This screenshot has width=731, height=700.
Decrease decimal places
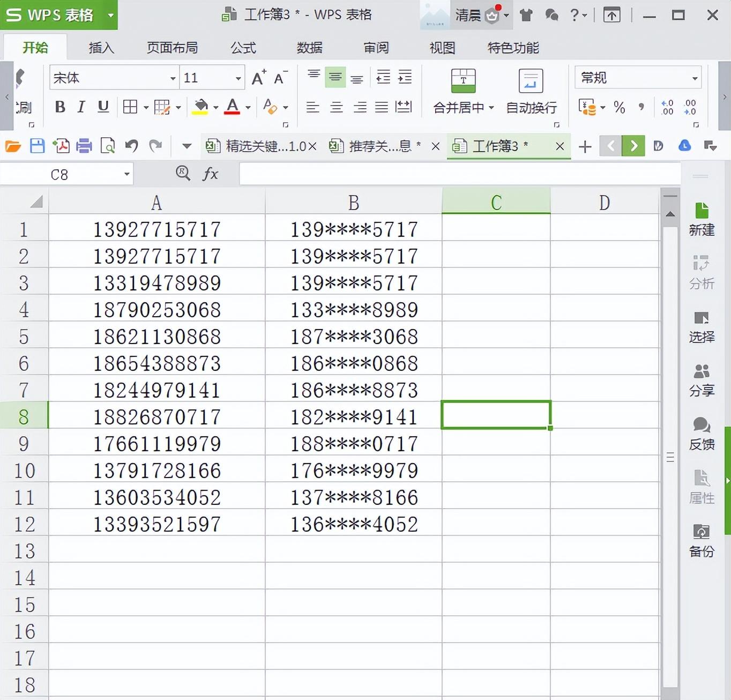(x=690, y=107)
